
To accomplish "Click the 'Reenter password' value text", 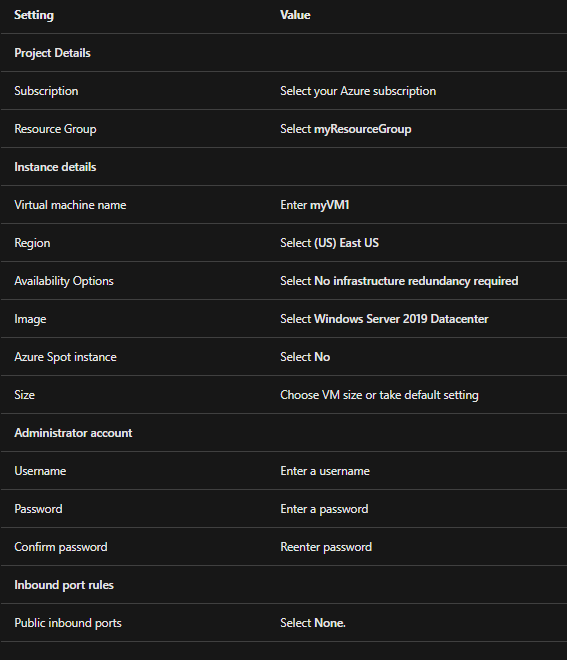I will click(x=326, y=547).
